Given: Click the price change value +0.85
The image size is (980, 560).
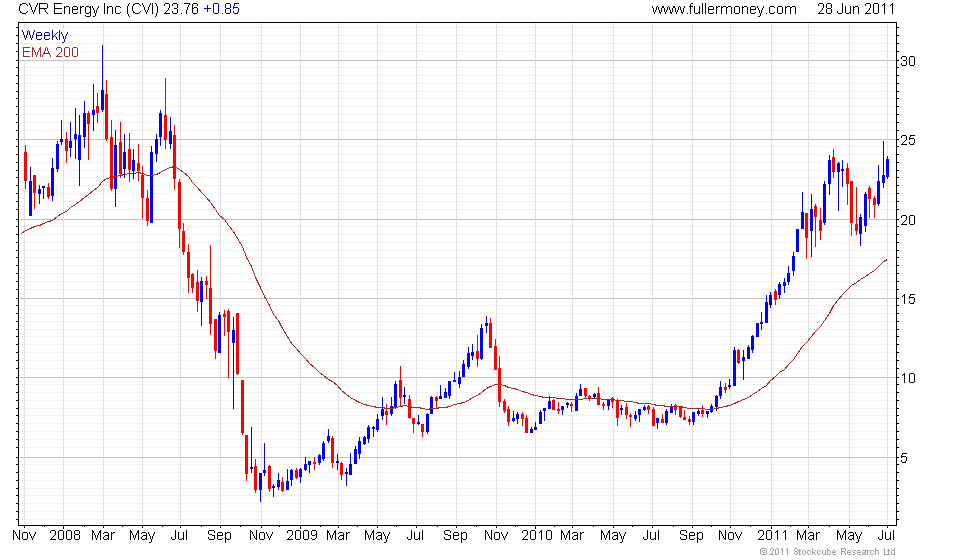Looking at the screenshot, I should tap(221, 9).
